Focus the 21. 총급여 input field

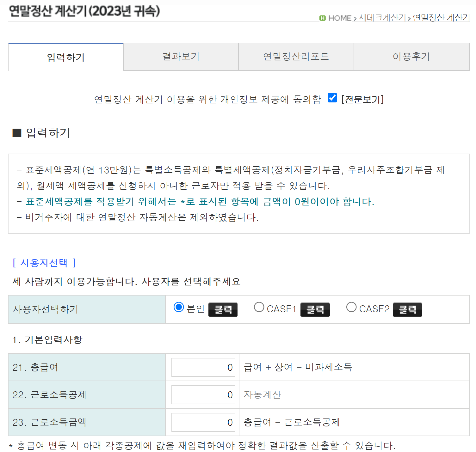click(x=203, y=367)
